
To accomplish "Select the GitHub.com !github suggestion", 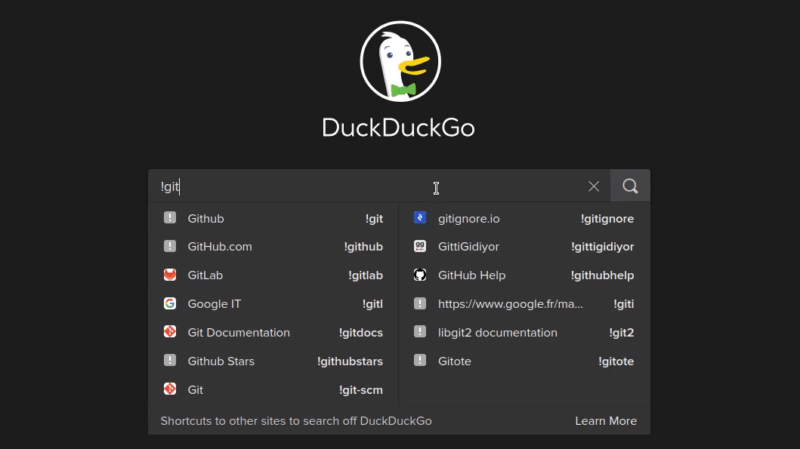I will tap(273, 247).
